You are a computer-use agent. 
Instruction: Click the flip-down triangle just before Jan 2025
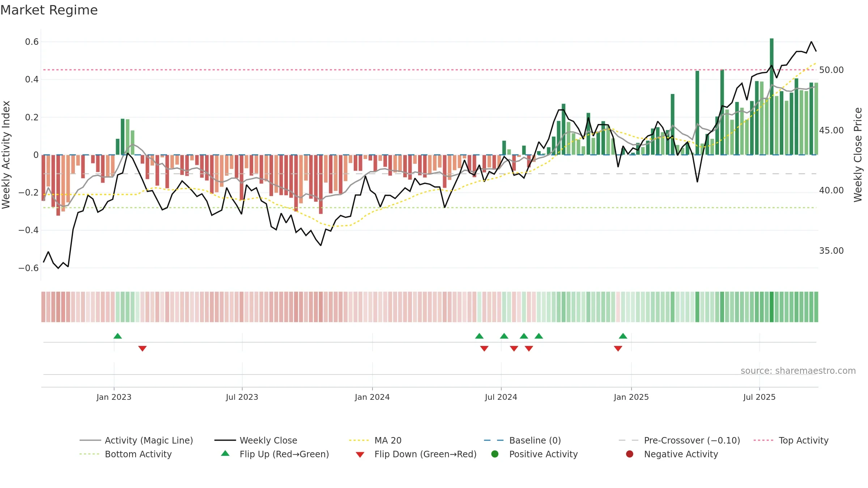coord(618,348)
